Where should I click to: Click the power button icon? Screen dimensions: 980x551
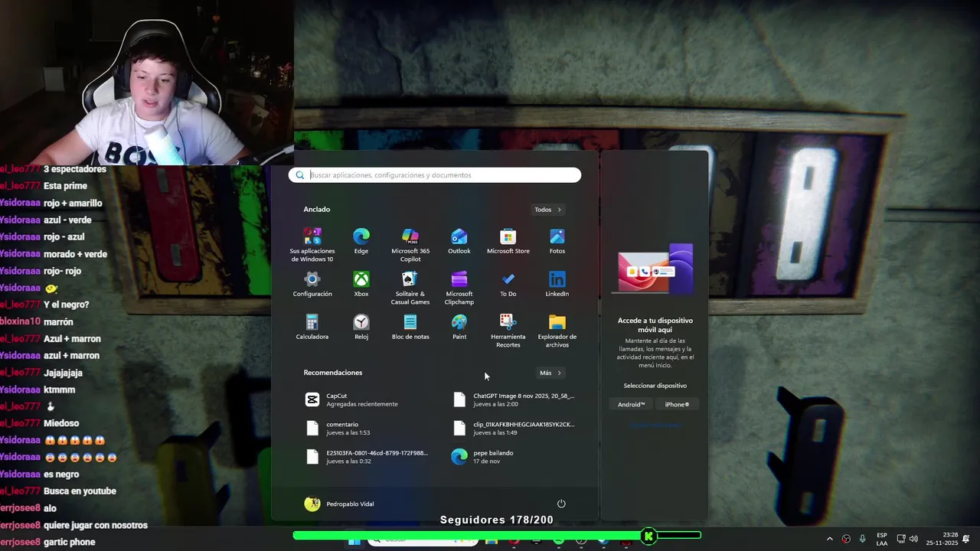pos(561,504)
